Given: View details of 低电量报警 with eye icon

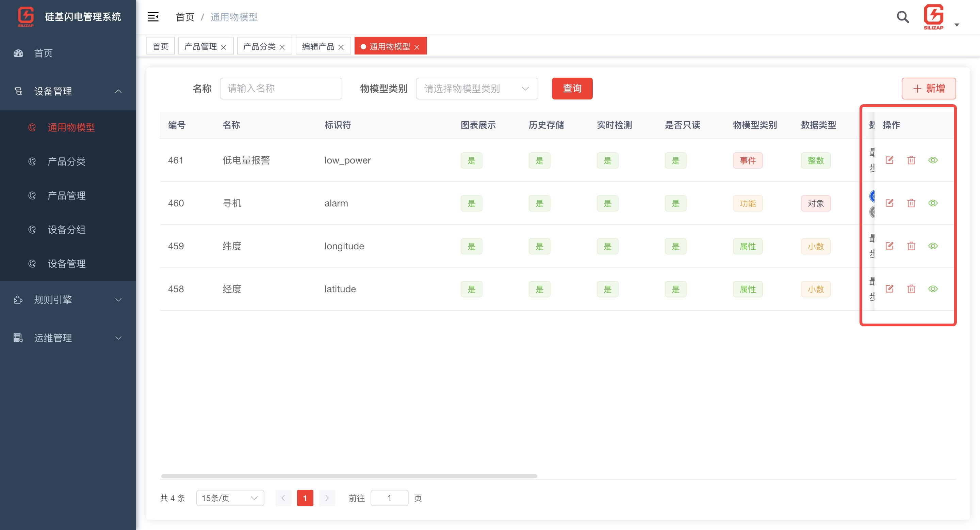Looking at the screenshot, I should click(x=933, y=160).
